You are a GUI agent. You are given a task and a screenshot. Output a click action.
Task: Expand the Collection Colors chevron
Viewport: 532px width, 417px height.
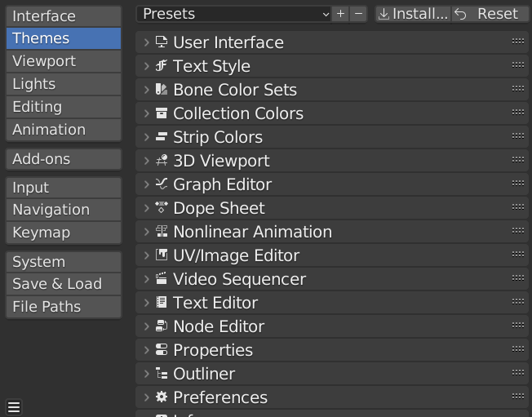[147, 113]
